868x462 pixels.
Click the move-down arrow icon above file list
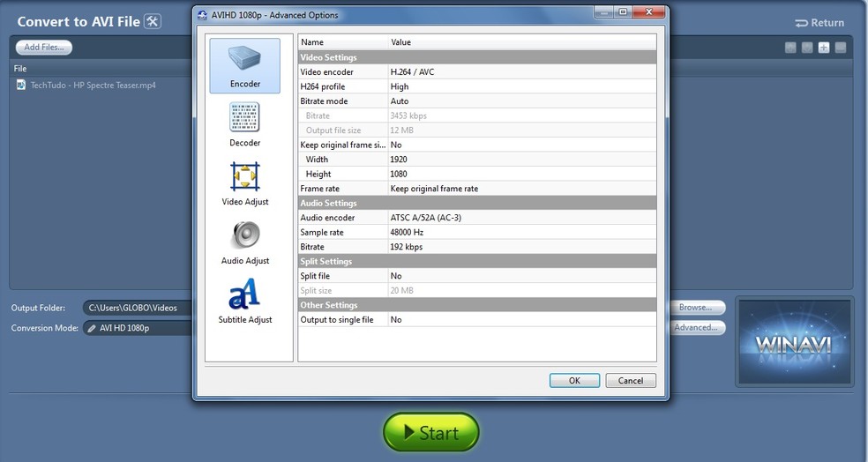807,48
